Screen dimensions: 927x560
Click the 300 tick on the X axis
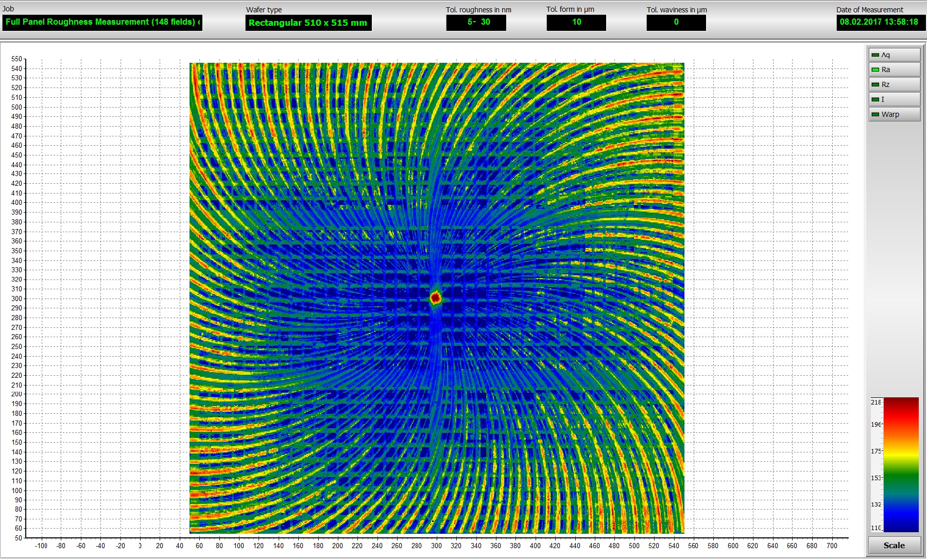tap(436, 546)
